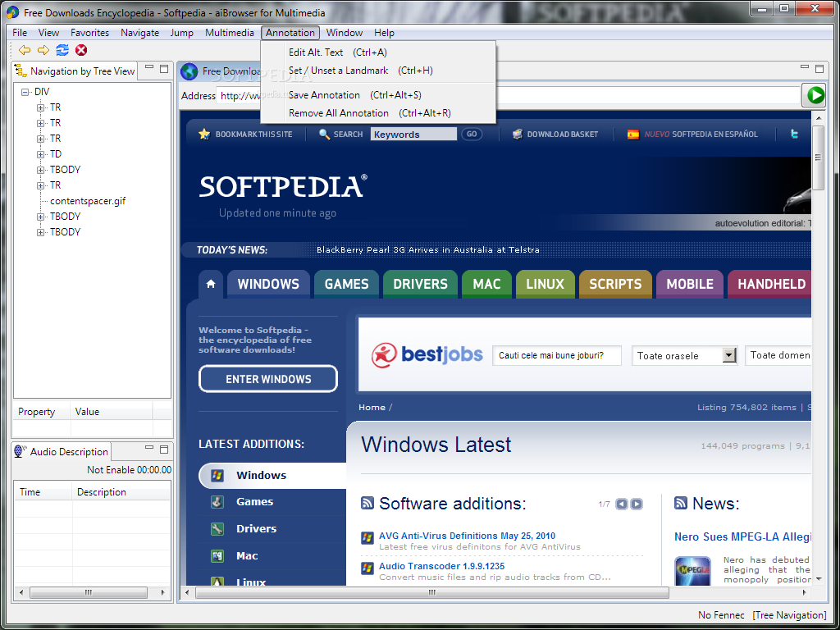Open the Toate orasele dropdown
840x630 pixels.
click(729, 355)
